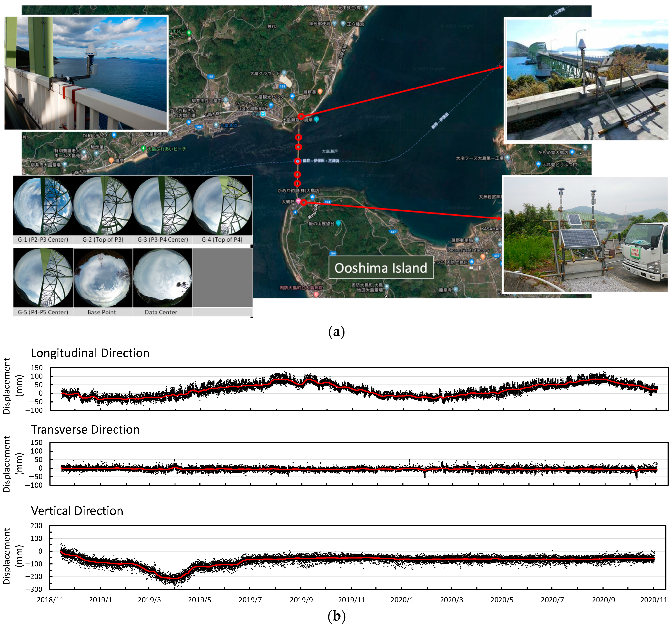The image size is (672, 627).
Task: Click the orange pin below Pecan sweets factory
Action: click(x=483, y=257)
